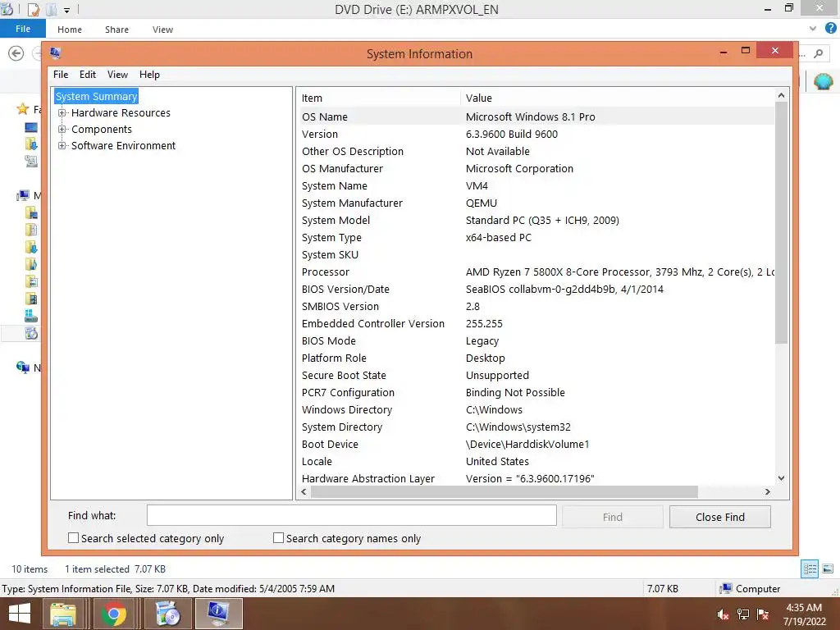The height and width of the screenshot is (630, 840).
Task: Select the OS Name row
Action: click(x=536, y=116)
